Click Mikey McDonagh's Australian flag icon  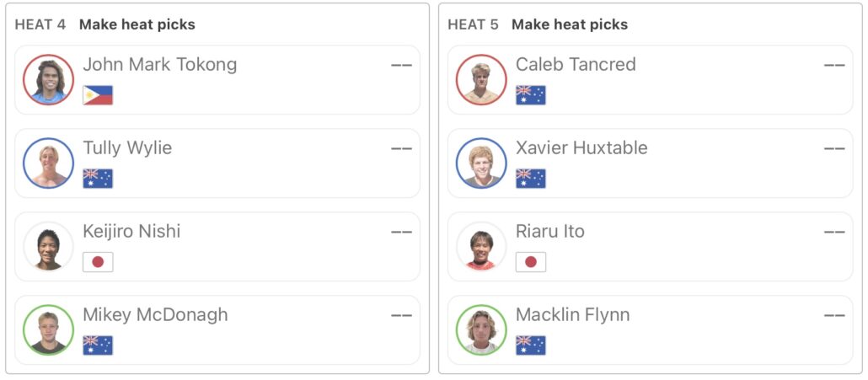[x=98, y=345]
